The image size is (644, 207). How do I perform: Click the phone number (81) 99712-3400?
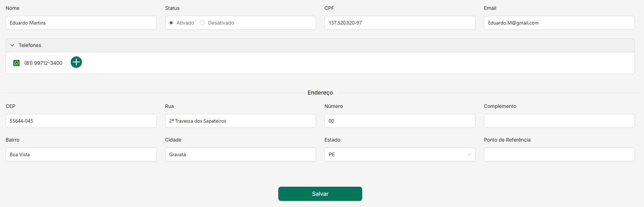point(43,63)
